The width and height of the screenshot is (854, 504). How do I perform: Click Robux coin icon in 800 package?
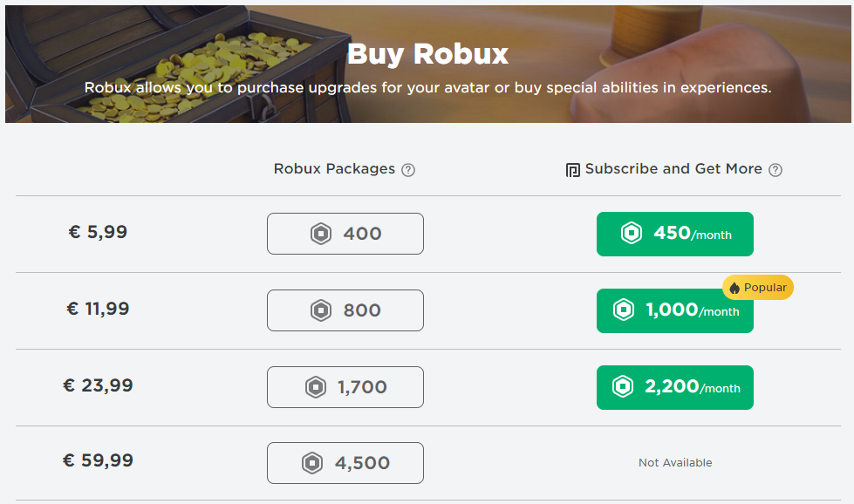[x=321, y=310]
